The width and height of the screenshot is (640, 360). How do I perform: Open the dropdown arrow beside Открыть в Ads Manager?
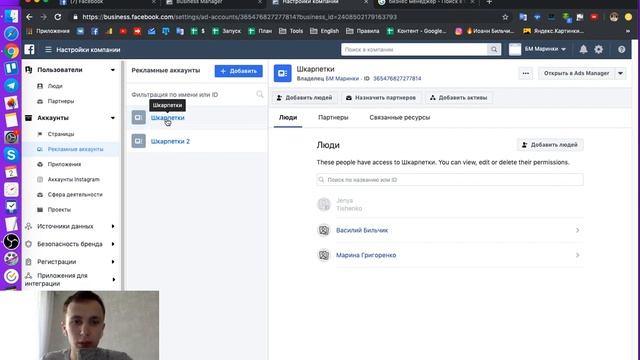tap(620, 73)
